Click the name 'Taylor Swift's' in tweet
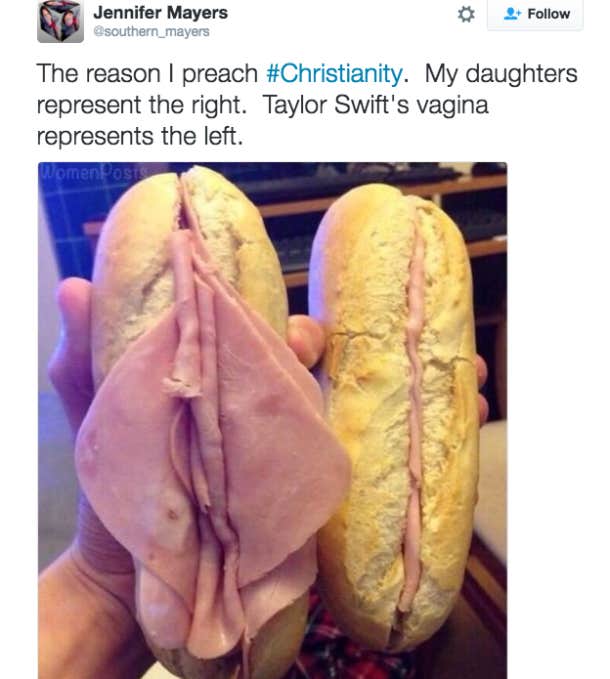Screen dimensions: 610x679 336,105
